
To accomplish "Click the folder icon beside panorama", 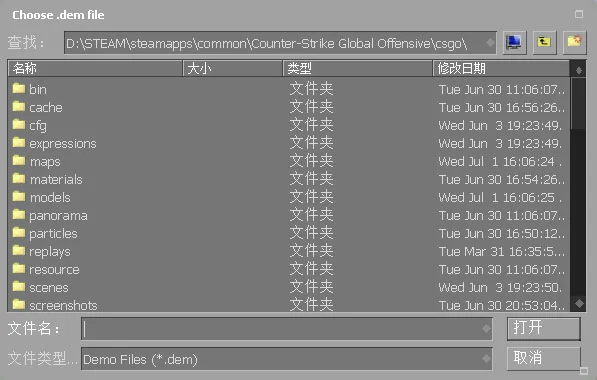I will (x=19, y=215).
